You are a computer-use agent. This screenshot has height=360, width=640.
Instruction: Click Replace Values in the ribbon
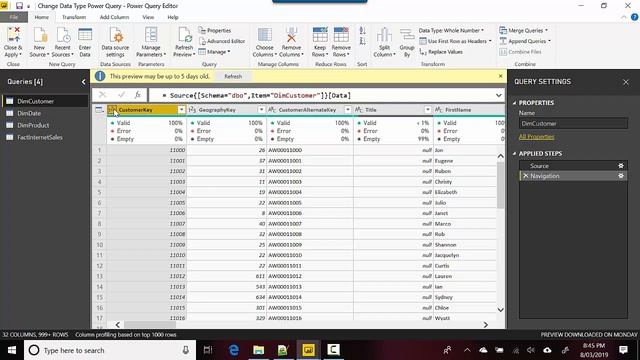pyautogui.click(x=441, y=52)
